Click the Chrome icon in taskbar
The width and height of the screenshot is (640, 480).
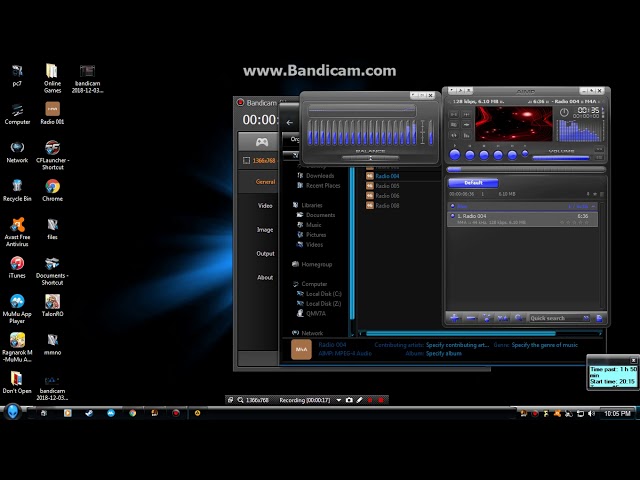tap(132, 413)
